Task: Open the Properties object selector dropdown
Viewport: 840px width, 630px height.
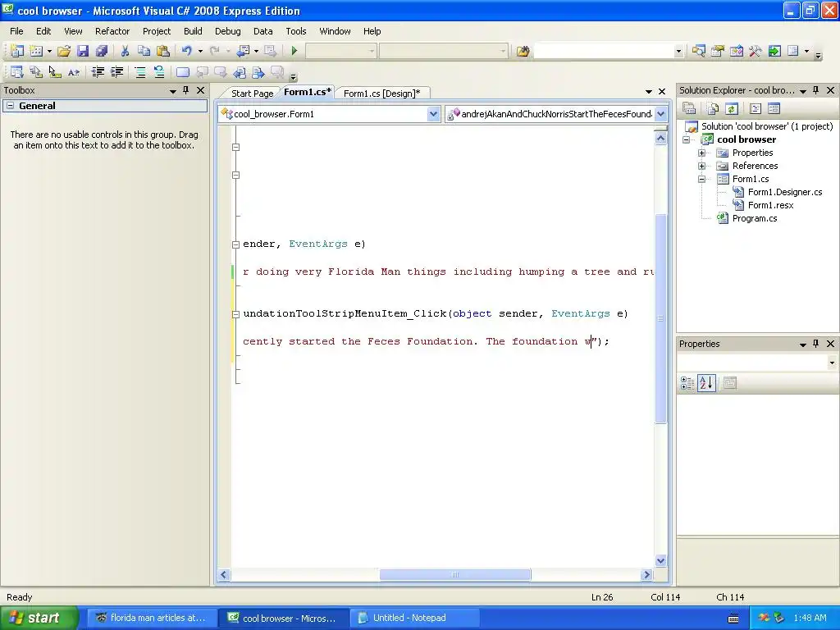Action: coord(832,363)
